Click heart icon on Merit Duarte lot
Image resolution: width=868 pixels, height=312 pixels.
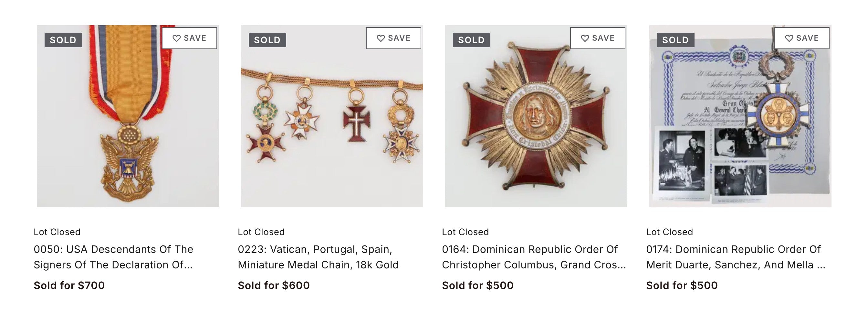click(x=789, y=38)
